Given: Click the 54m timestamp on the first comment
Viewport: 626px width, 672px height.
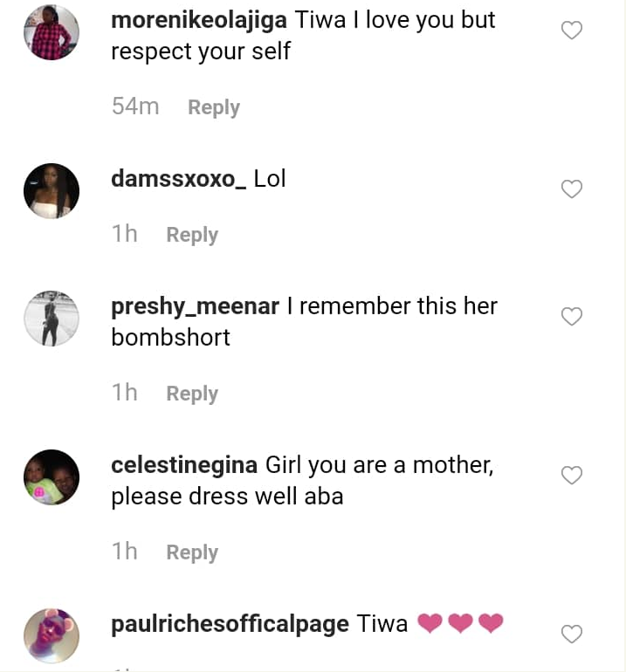Looking at the screenshot, I should pos(135,106).
